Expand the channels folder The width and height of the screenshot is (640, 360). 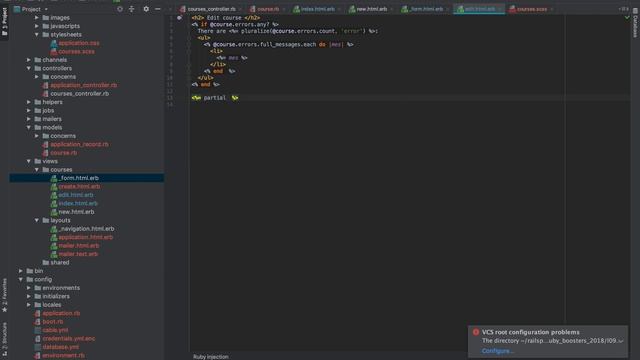pyautogui.click(x=29, y=60)
